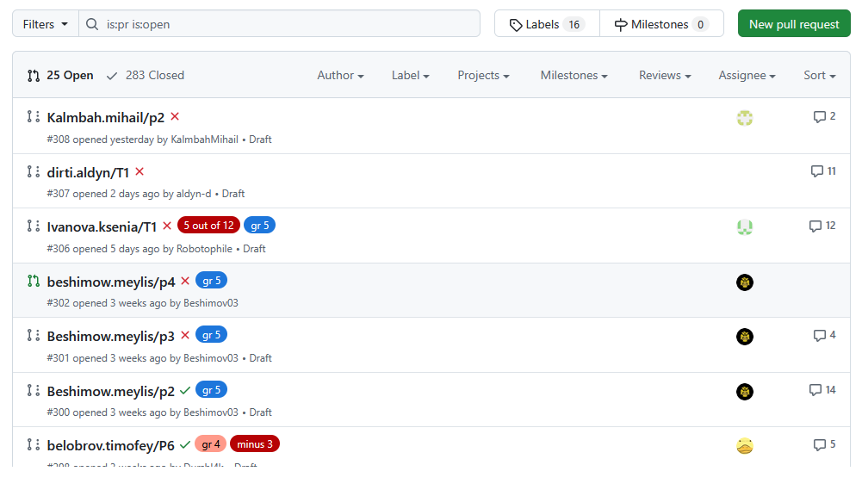Show the 25 Open pull requests
868x496 pixels.
[x=60, y=76]
